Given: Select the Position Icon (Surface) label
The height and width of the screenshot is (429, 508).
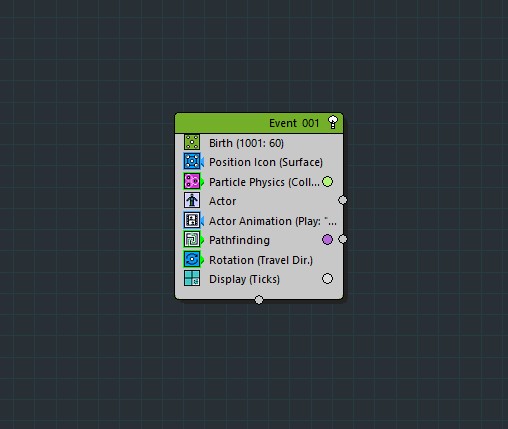Looking at the screenshot, I should click(x=266, y=162).
